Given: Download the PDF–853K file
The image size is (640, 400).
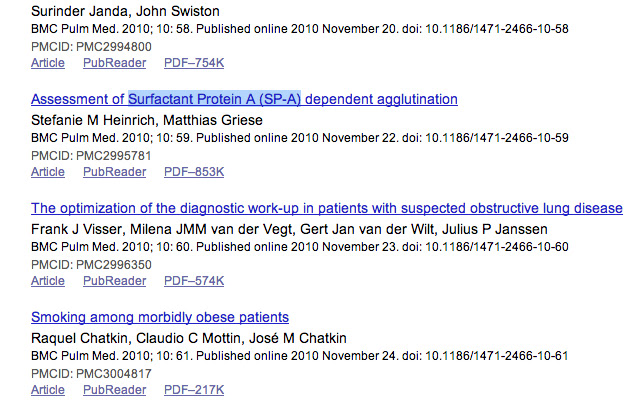Looking at the screenshot, I should click(x=194, y=172).
